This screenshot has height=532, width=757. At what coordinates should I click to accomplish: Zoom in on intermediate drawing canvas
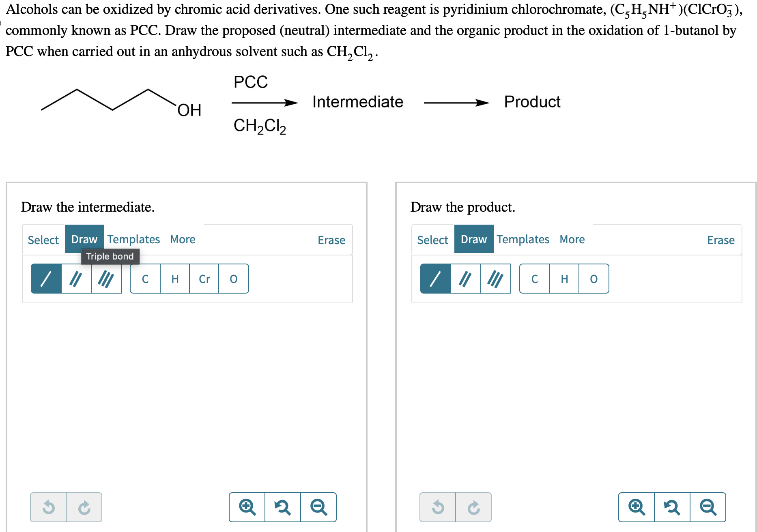pyautogui.click(x=247, y=507)
